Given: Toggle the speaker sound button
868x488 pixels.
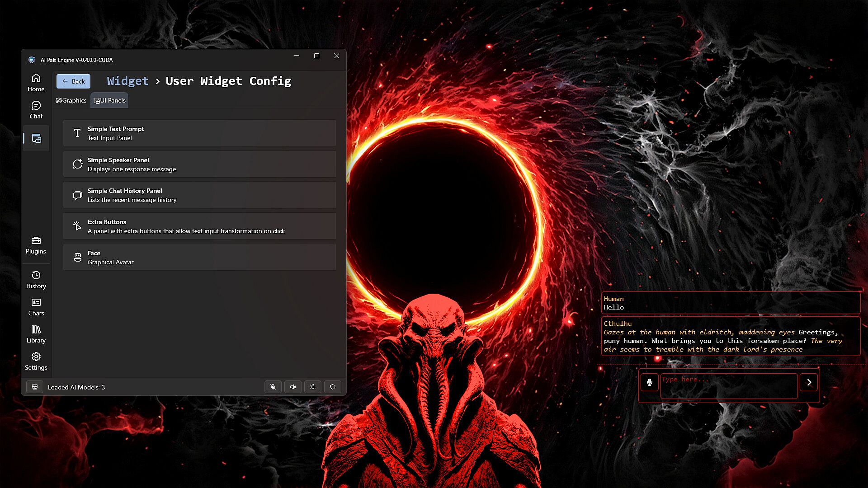Looking at the screenshot, I should pyautogui.click(x=293, y=387).
